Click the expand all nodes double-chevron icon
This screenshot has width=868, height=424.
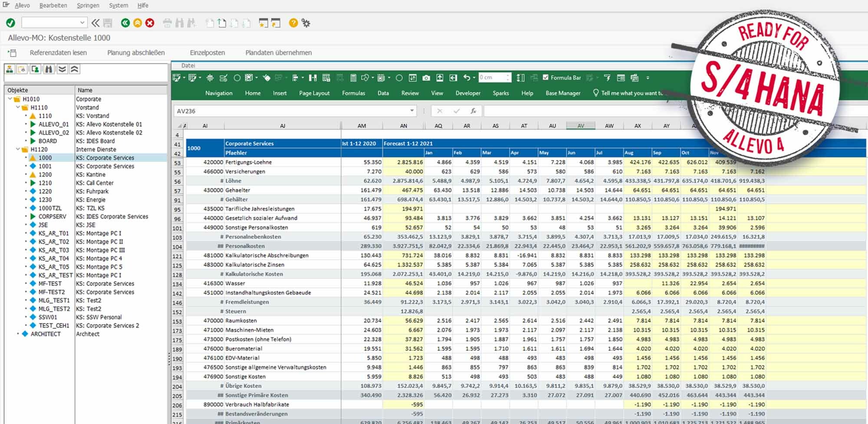[x=62, y=69]
